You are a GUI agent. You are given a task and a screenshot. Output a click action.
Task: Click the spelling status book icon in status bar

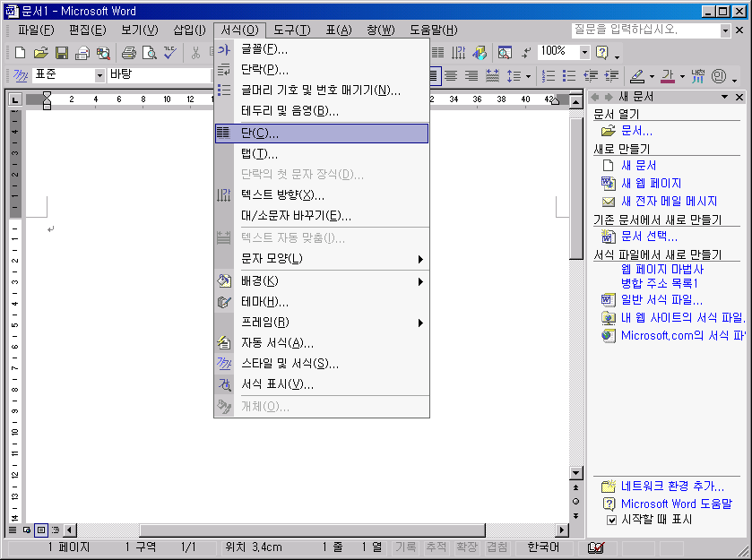pyautogui.click(x=596, y=547)
